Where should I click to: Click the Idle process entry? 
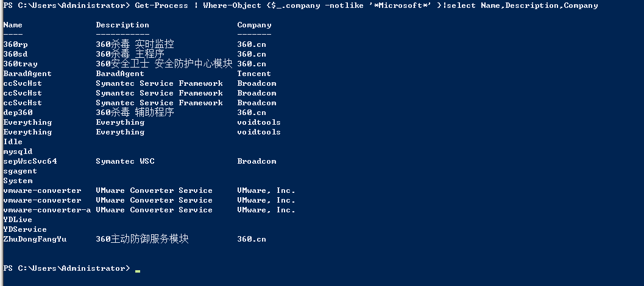13,142
